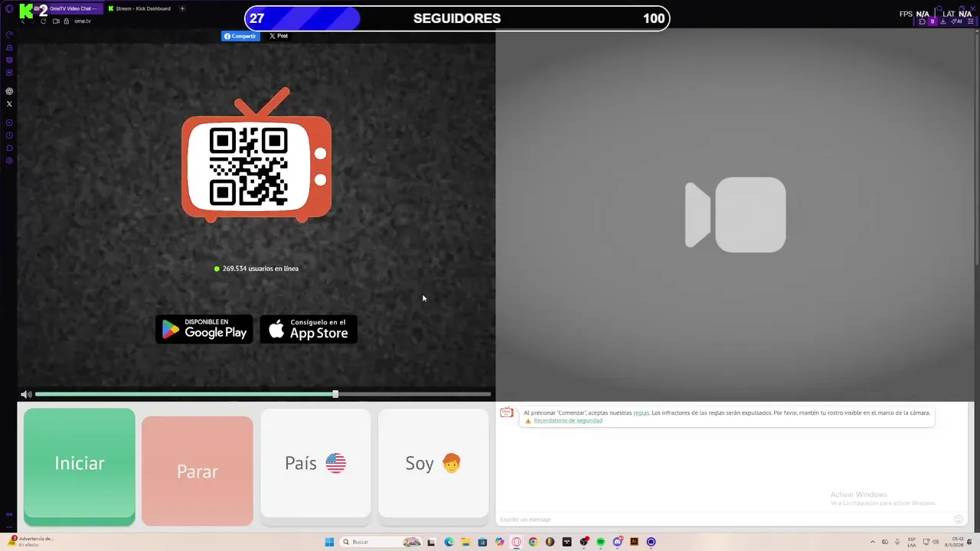Open the App Store download badge
Screen dimensions: 980x551
[x=309, y=329]
